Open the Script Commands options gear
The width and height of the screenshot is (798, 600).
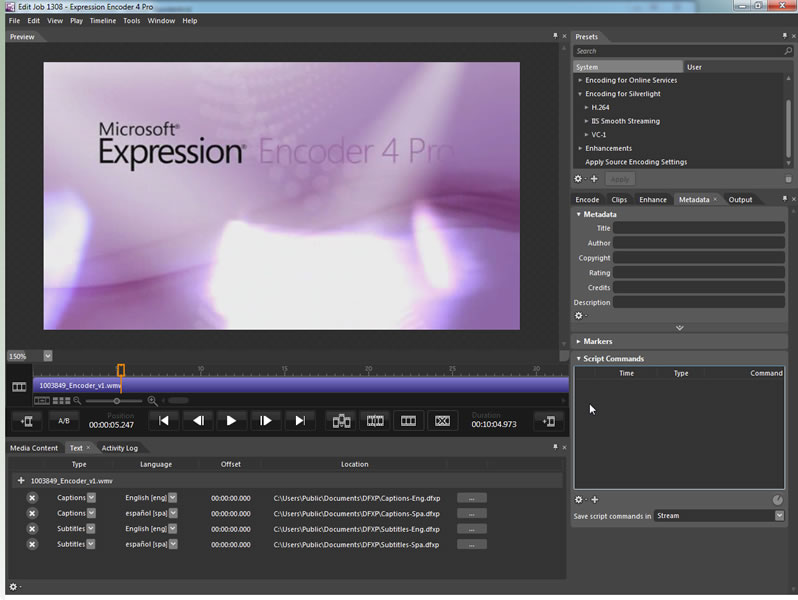[578, 500]
